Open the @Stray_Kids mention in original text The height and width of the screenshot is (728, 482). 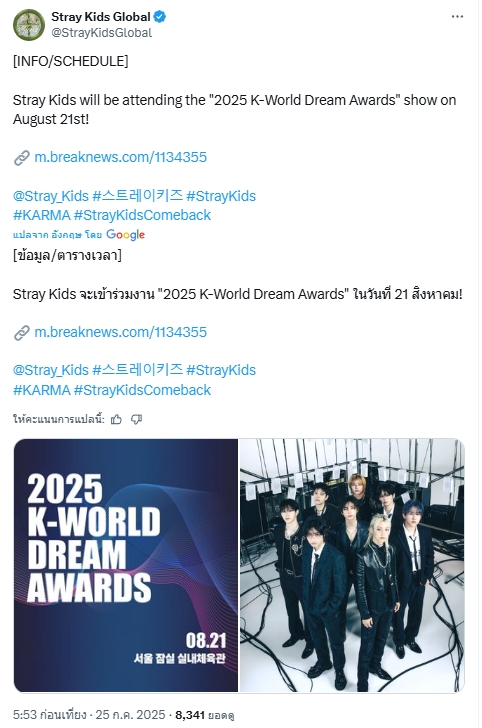pos(51,196)
